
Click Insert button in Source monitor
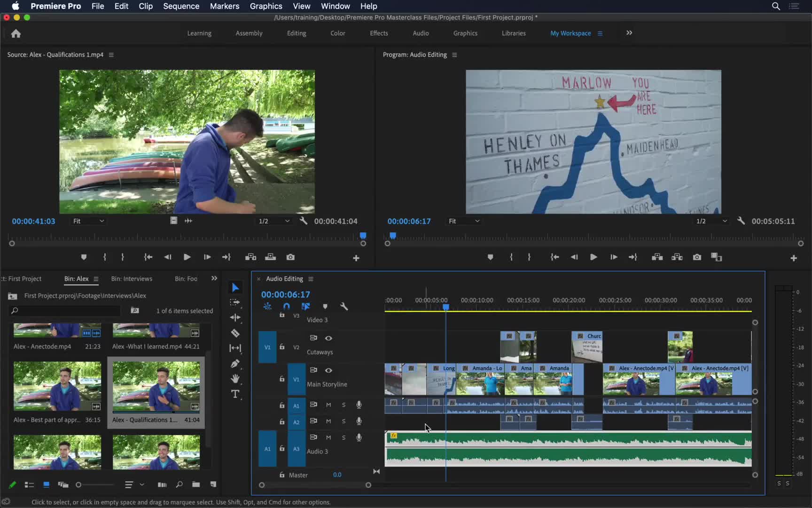[x=250, y=257]
